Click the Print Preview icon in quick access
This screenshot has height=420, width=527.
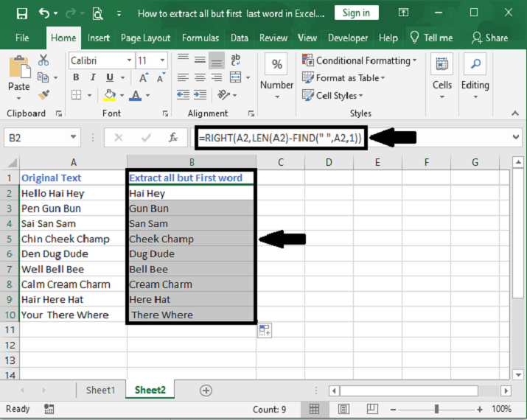[98, 14]
